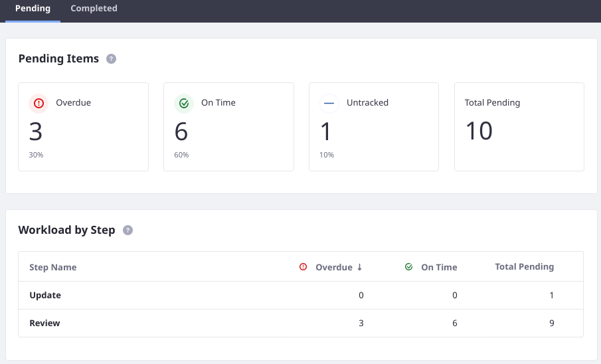
Task: Click the Untracked dash icon in card
Action: point(329,103)
